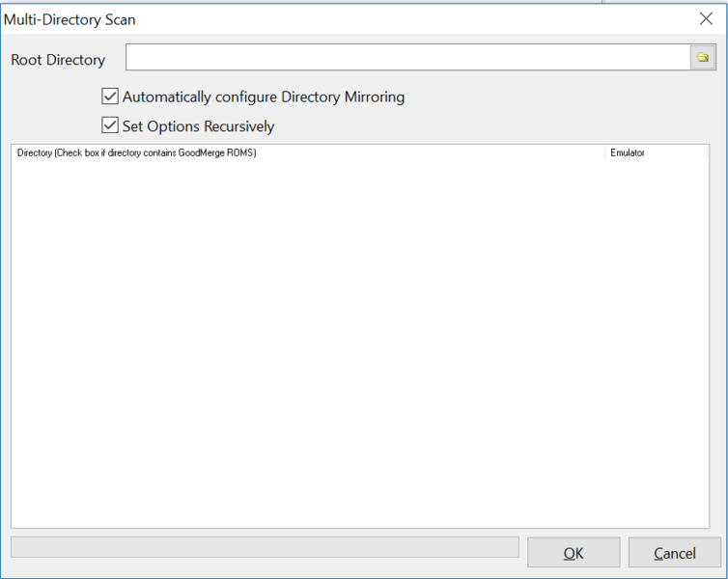
Task: Click blank dialog area left of the checkboxes
Action: (48, 111)
